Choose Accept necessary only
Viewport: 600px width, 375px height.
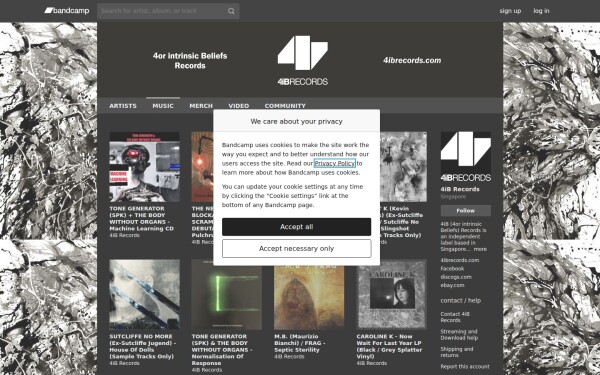coord(297,249)
